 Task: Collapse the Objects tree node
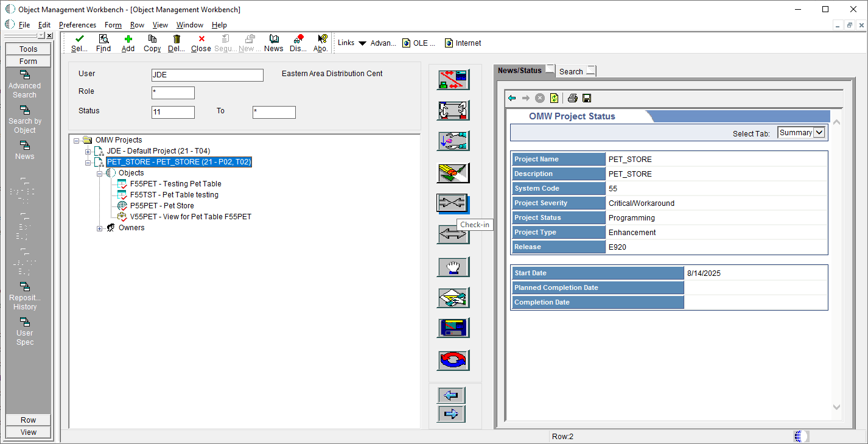click(x=100, y=174)
